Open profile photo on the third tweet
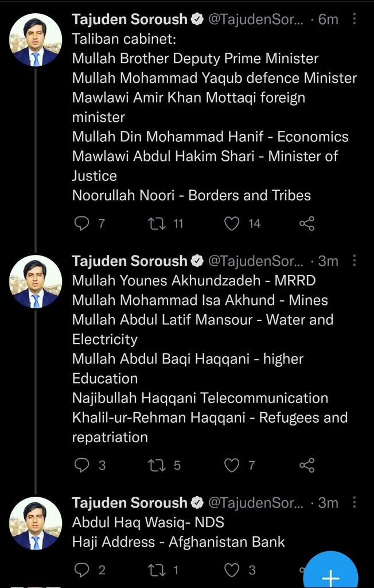This screenshot has height=588, width=374. click(36, 523)
